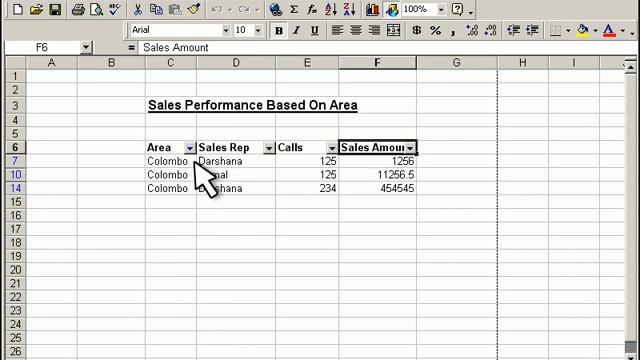Open a file with the folder icon
640x360 pixels.
pyautogui.click(x=36, y=9)
